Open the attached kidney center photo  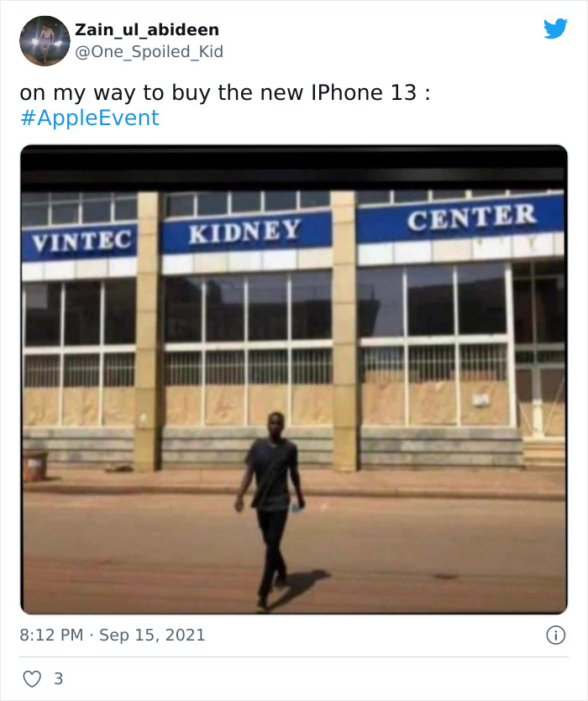pos(294,379)
